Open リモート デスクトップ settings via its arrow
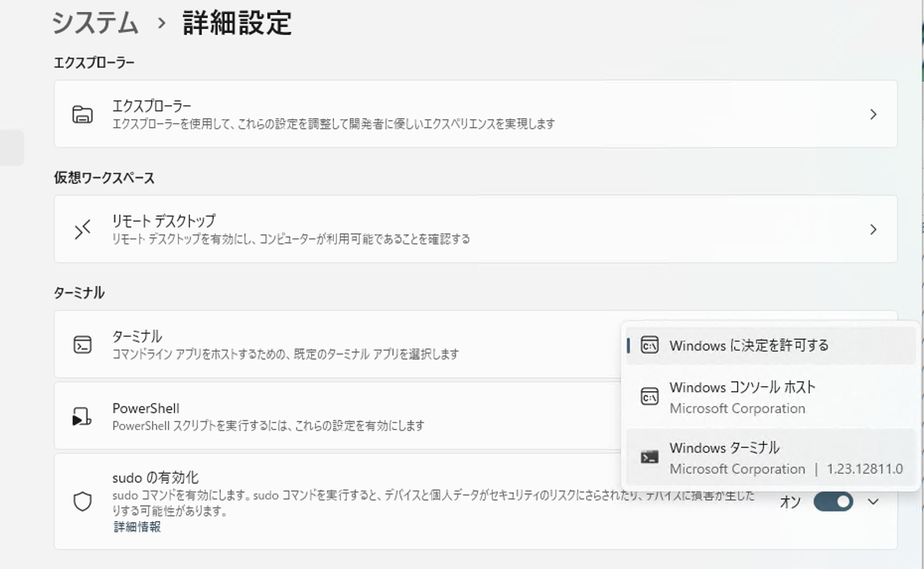The image size is (924, 569). pos(873,229)
